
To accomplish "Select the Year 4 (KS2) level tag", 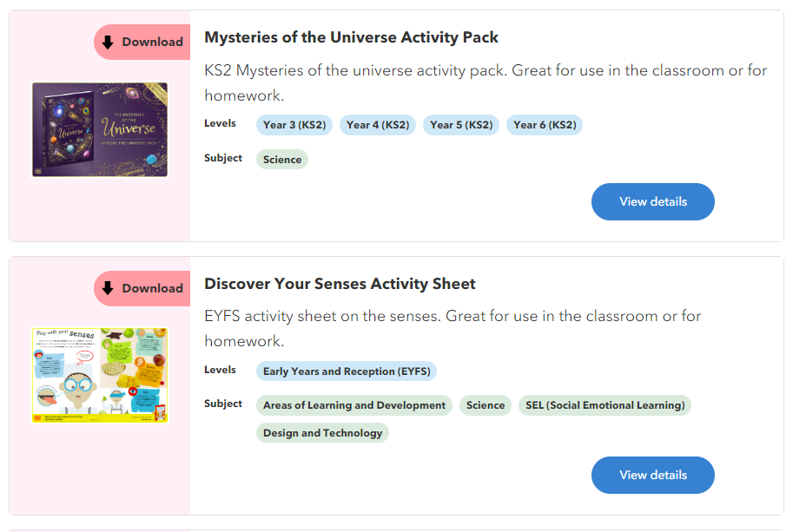I will [x=378, y=125].
